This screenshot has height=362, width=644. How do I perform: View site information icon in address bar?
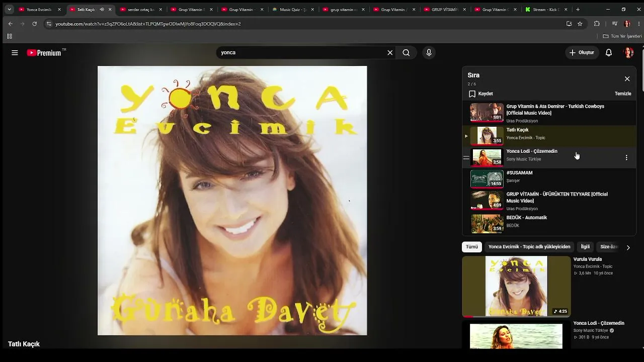[x=49, y=24]
